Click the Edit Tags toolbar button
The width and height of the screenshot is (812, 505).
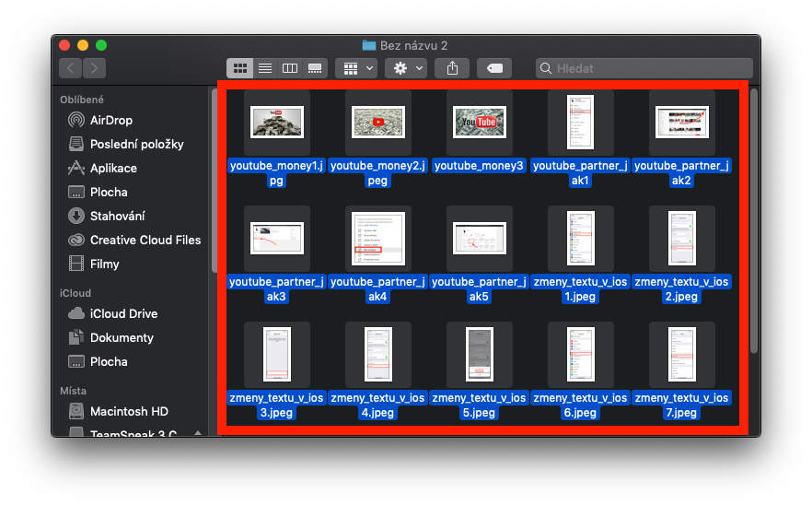point(494,68)
